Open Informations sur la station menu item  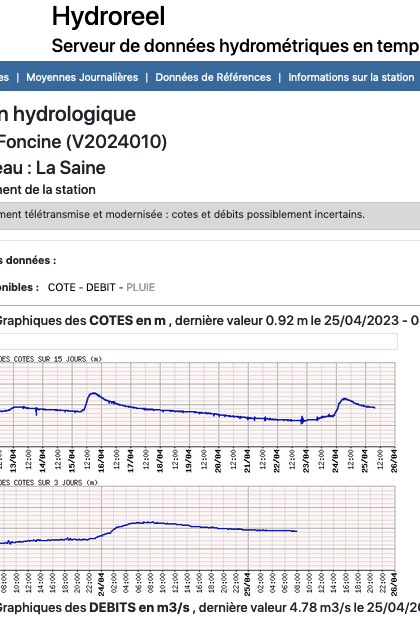pos(351,77)
